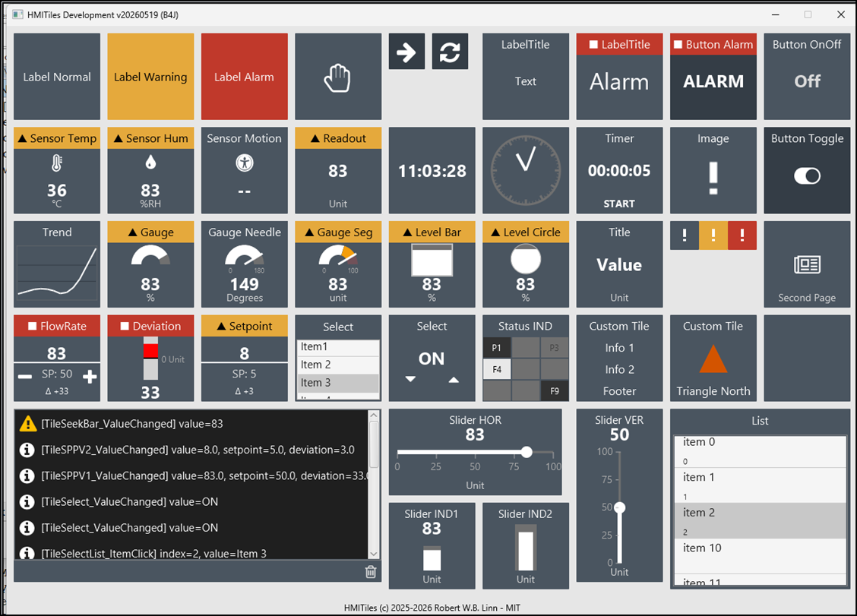Click the exclamation mark in Image tile

coord(713,178)
